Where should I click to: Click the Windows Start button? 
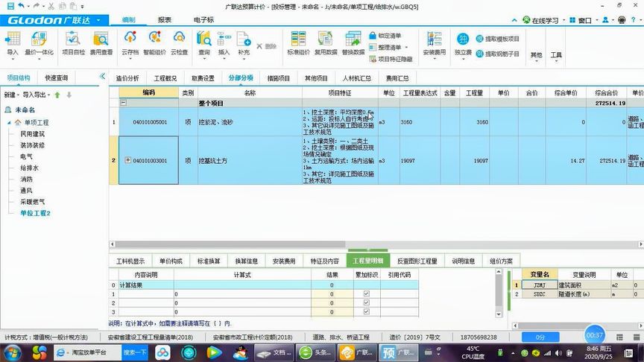(x=13, y=352)
